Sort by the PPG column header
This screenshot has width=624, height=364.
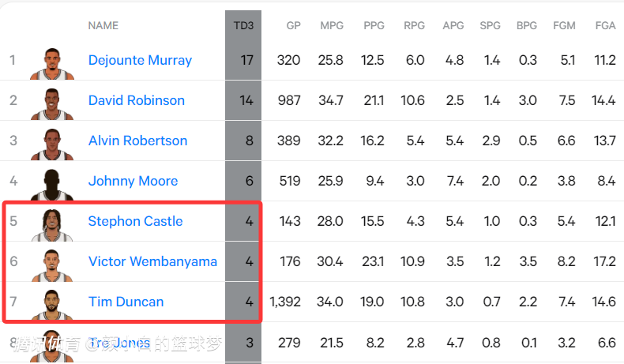pyautogui.click(x=374, y=25)
